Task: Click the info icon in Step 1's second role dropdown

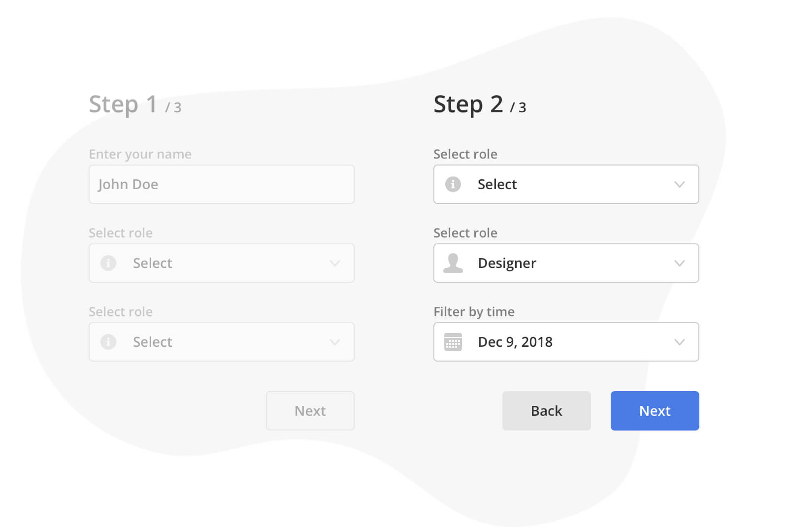Action: click(108, 342)
